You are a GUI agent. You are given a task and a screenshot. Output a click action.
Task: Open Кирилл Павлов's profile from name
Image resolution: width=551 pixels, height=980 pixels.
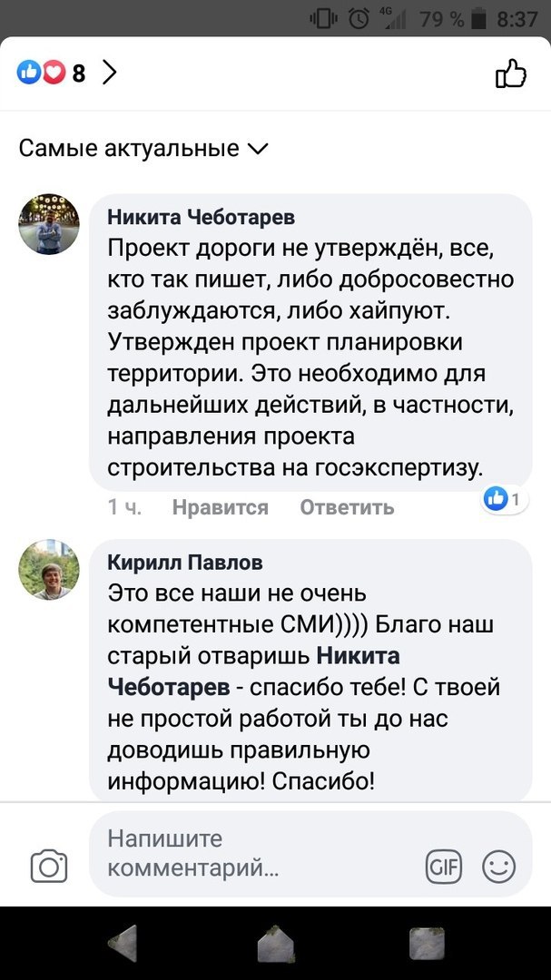tap(185, 563)
